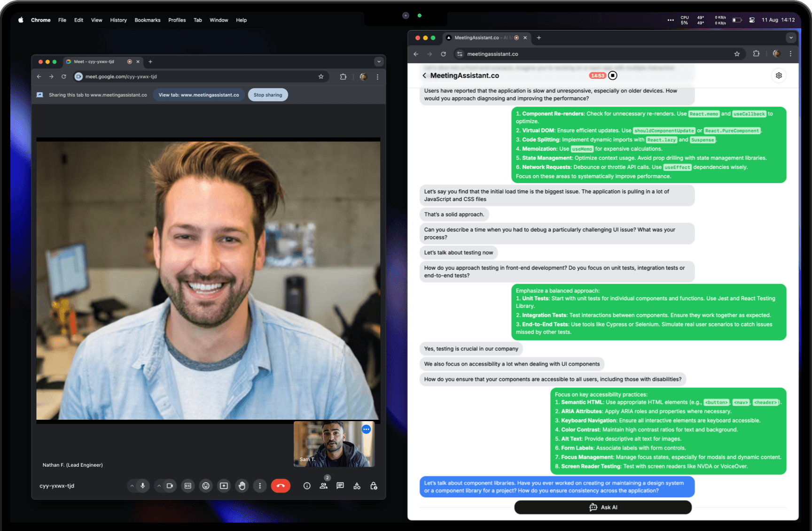Click Sam T. self-view thumbnail
The height and width of the screenshot is (531, 812).
point(334,444)
